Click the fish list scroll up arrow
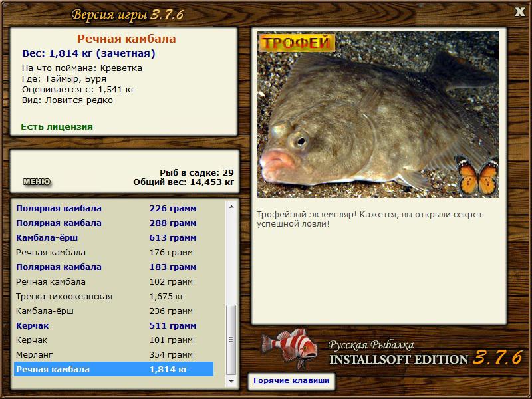The width and height of the screenshot is (532, 399). (x=231, y=207)
